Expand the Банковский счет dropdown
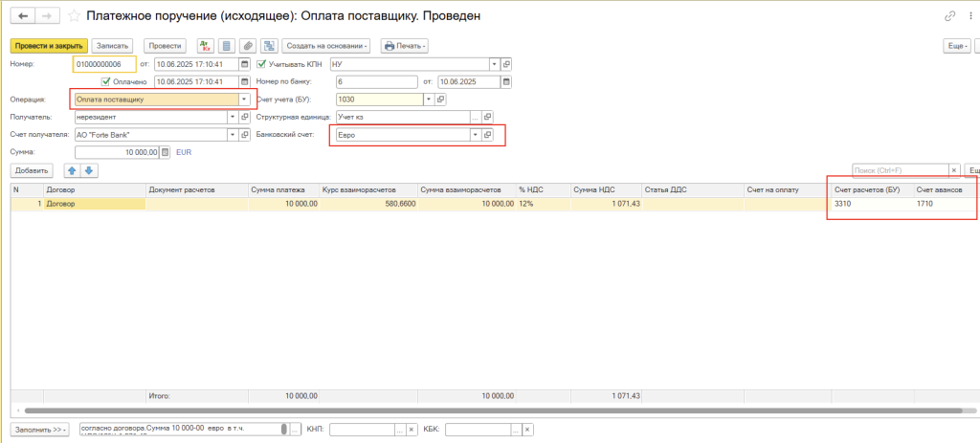Screen dimensions: 980x443 pyautogui.click(x=475, y=135)
